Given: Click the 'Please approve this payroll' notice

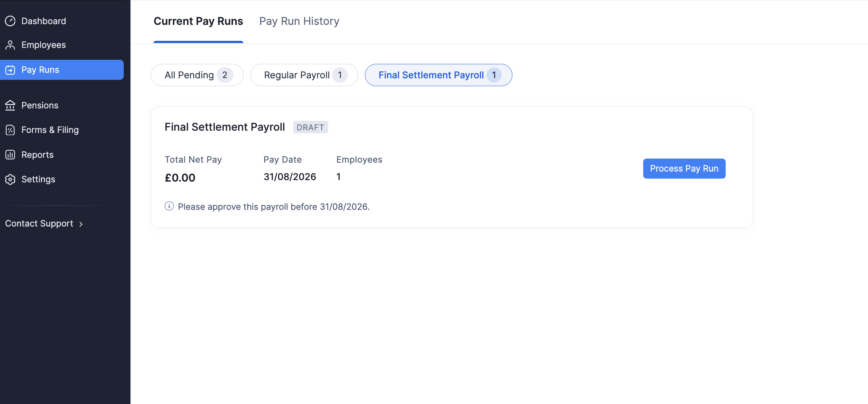Looking at the screenshot, I should pos(274,207).
